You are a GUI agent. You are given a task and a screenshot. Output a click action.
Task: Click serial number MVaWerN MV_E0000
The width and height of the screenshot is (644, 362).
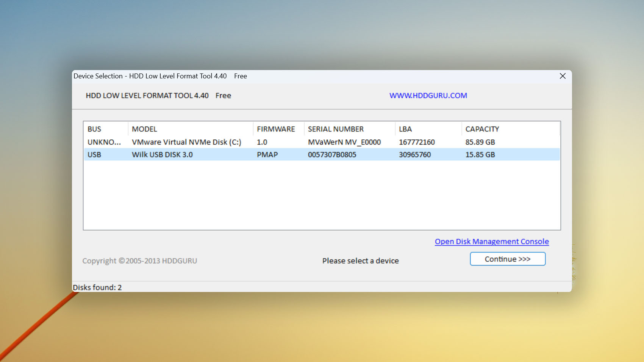coord(344,142)
